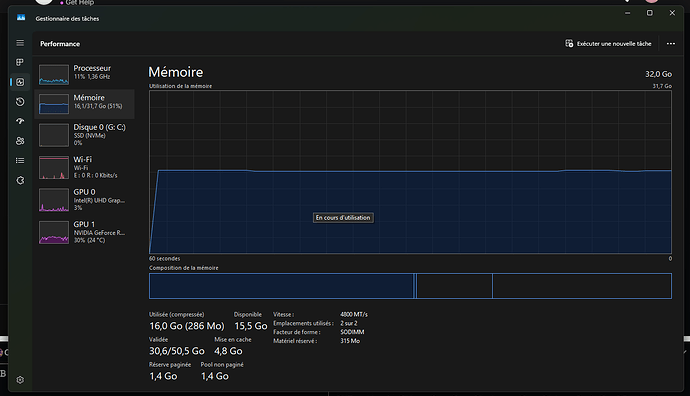Click the Task Manager title bar icon
The height and width of the screenshot is (396, 690).
click(x=21, y=18)
